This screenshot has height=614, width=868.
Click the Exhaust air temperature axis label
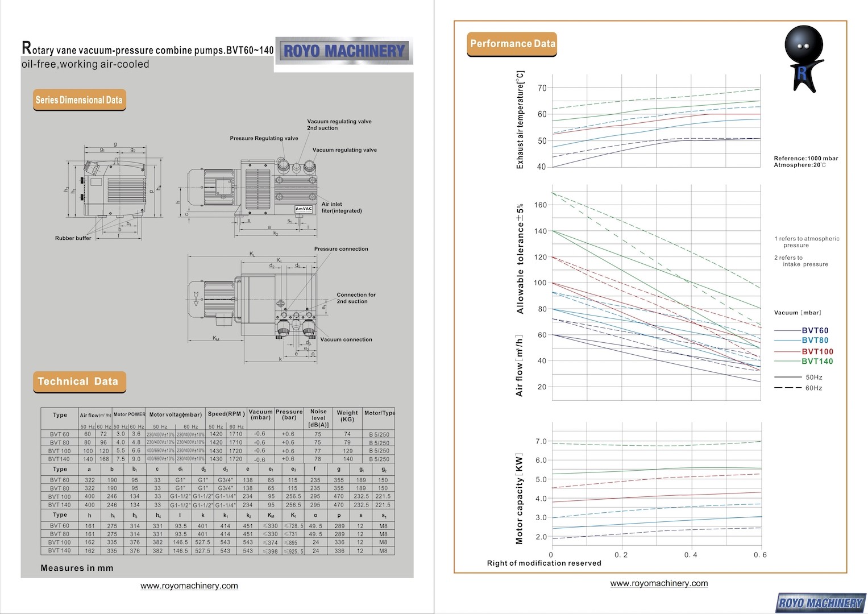520,120
